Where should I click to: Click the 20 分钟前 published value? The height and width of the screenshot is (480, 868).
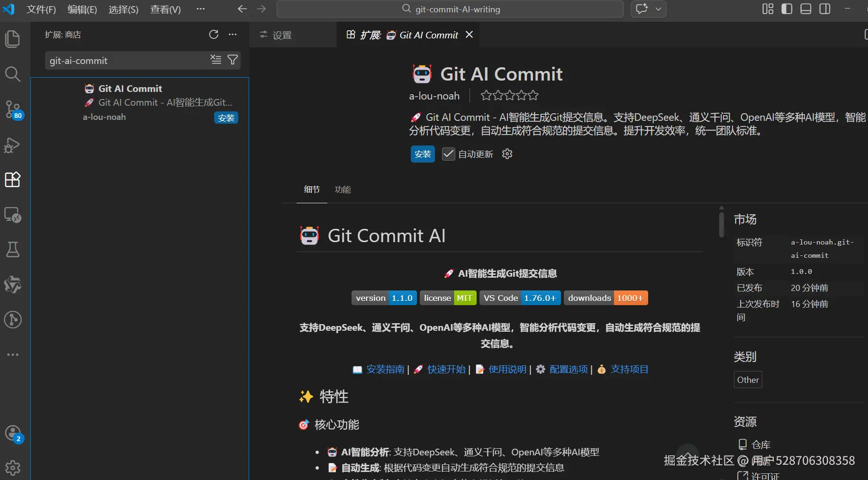coord(809,288)
